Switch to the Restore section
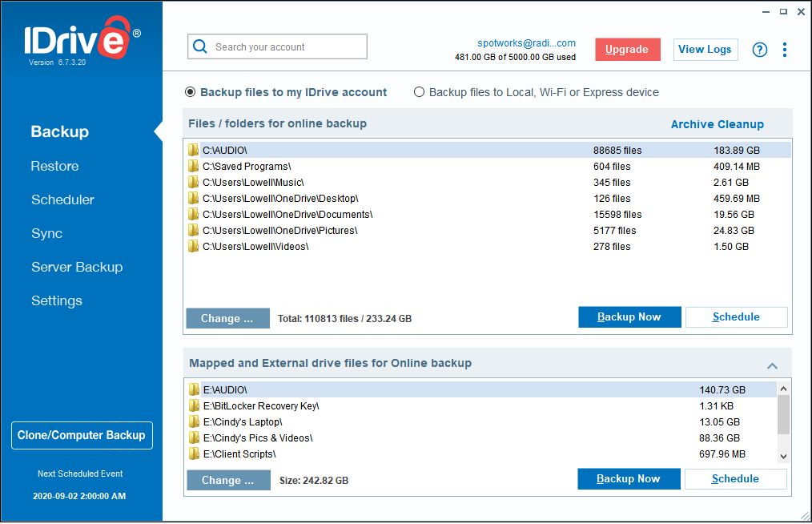812x524 pixels. pos(54,166)
